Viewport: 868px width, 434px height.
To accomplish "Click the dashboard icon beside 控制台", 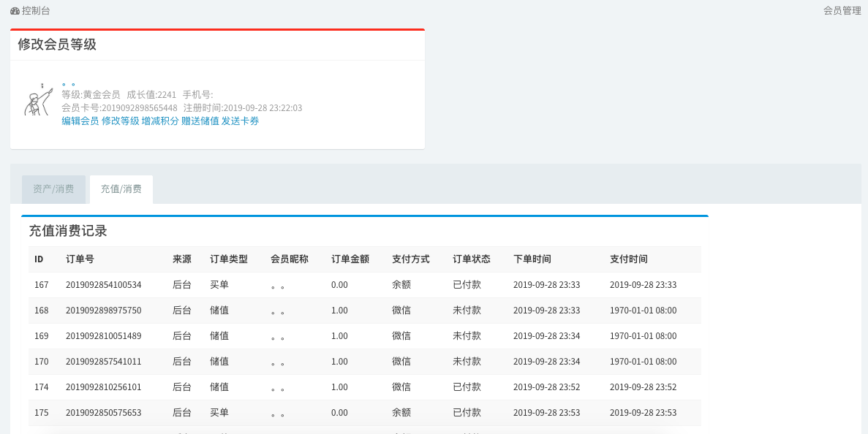I will tap(15, 10).
